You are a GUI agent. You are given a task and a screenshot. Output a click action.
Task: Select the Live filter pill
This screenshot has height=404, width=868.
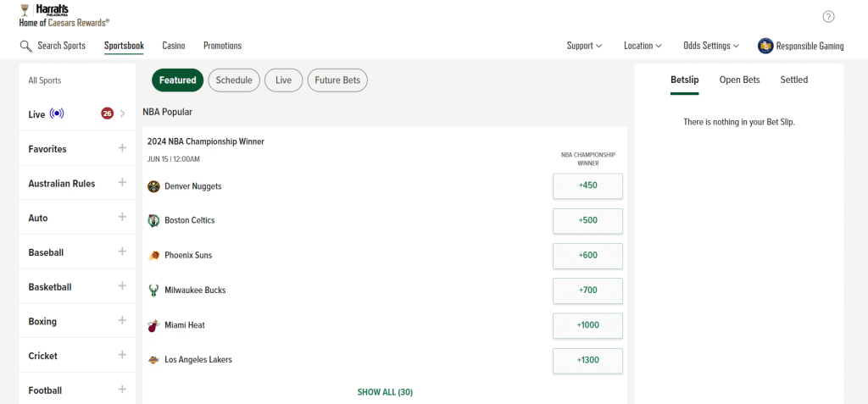(283, 80)
